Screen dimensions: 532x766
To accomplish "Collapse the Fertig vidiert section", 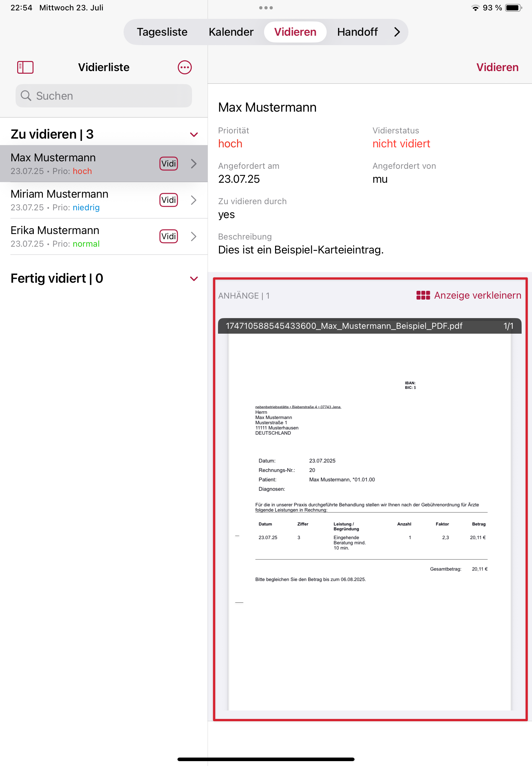I will pos(194,279).
